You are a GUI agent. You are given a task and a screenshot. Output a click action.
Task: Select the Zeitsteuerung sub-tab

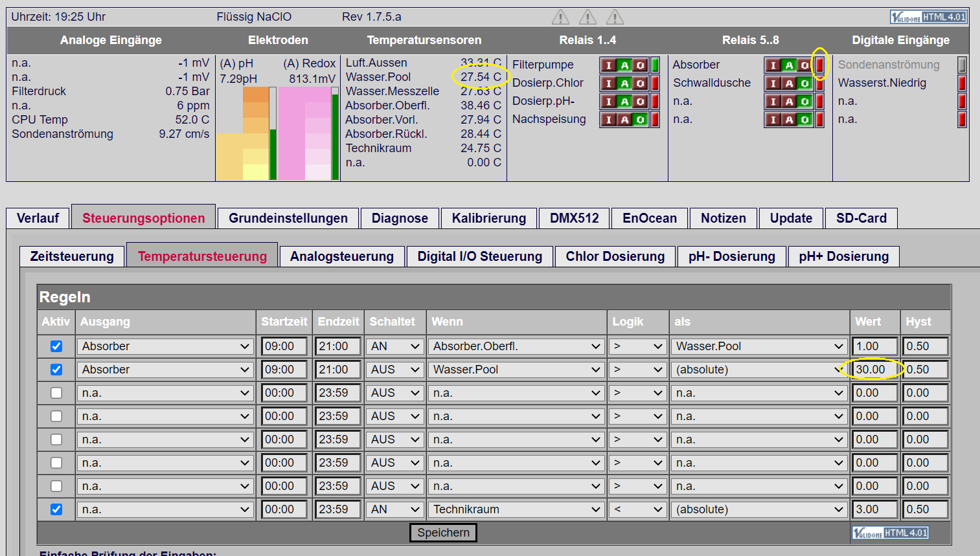[x=72, y=256]
